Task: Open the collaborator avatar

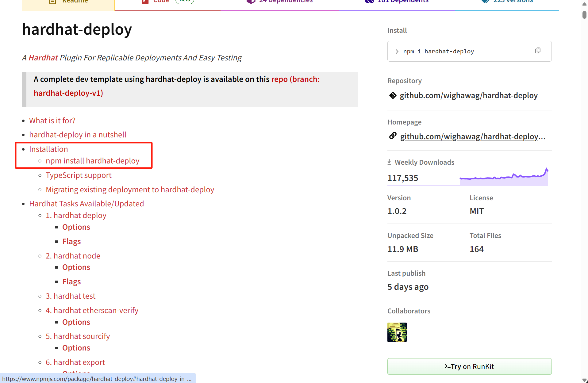Action: point(397,332)
